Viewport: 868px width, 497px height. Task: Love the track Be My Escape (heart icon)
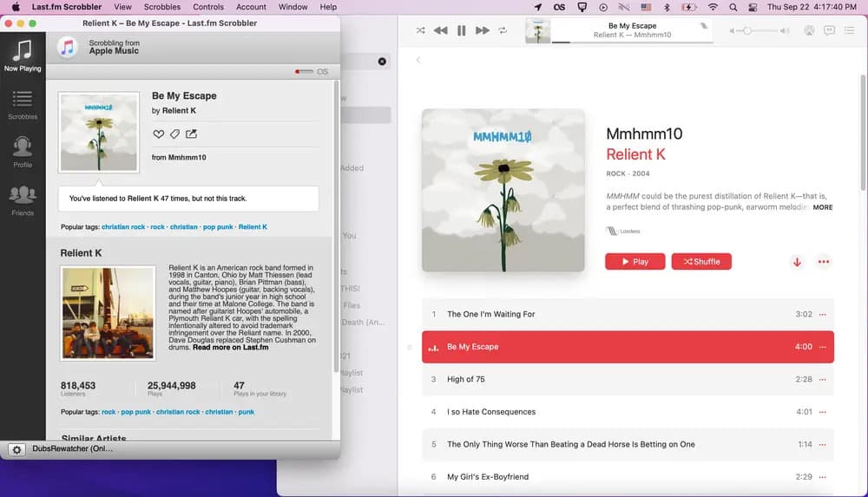[158, 134]
